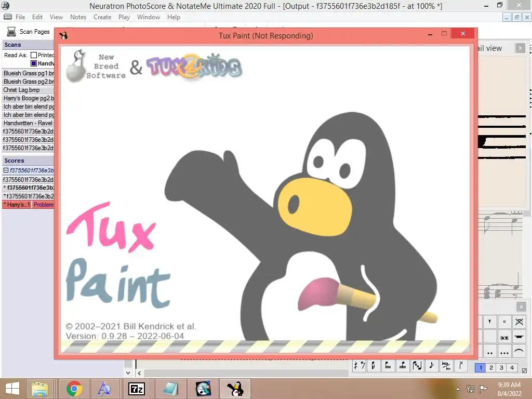Open the font viewer app in taskbar
The image size is (532, 399).
(x=104, y=389)
